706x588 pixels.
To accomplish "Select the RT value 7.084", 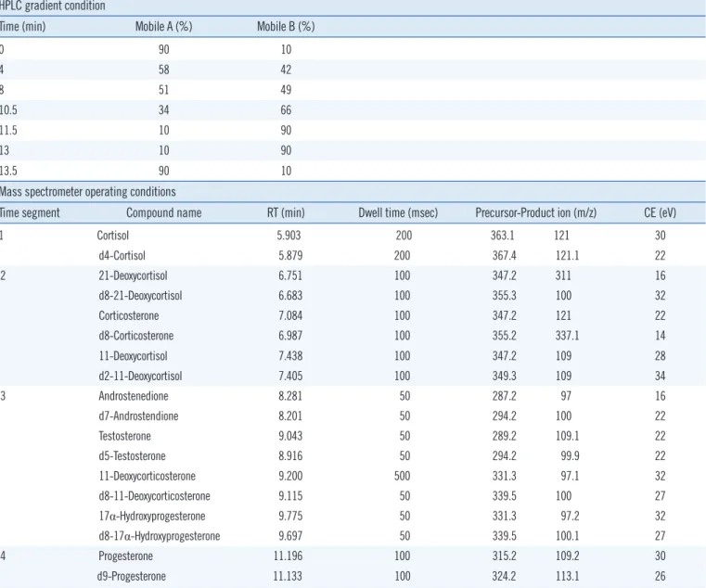I will [290, 315].
